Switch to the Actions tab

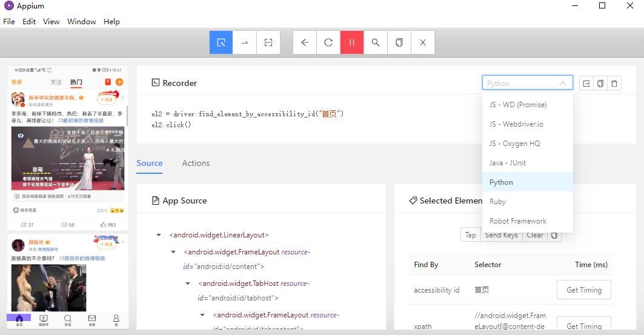click(196, 163)
